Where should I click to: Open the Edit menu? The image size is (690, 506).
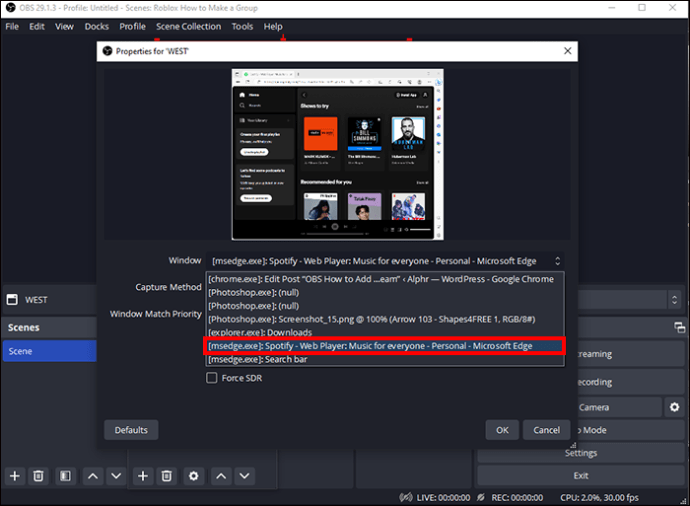tap(37, 26)
